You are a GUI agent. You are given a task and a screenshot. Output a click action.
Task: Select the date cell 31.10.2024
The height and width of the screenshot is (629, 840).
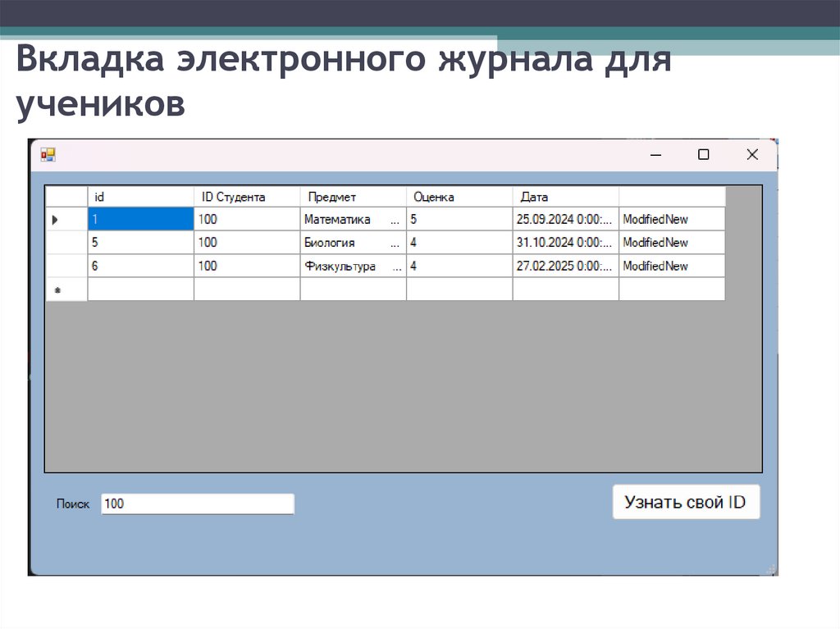tap(566, 243)
